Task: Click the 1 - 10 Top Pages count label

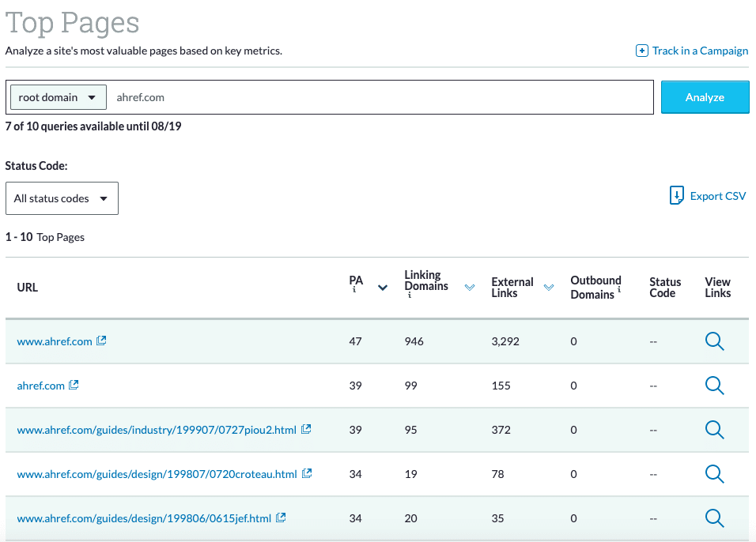Action: 45,237
